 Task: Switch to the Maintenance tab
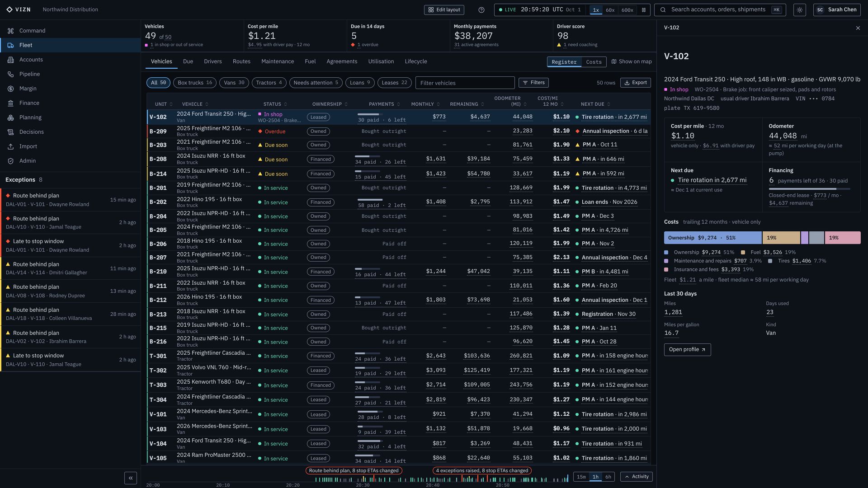tap(278, 61)
